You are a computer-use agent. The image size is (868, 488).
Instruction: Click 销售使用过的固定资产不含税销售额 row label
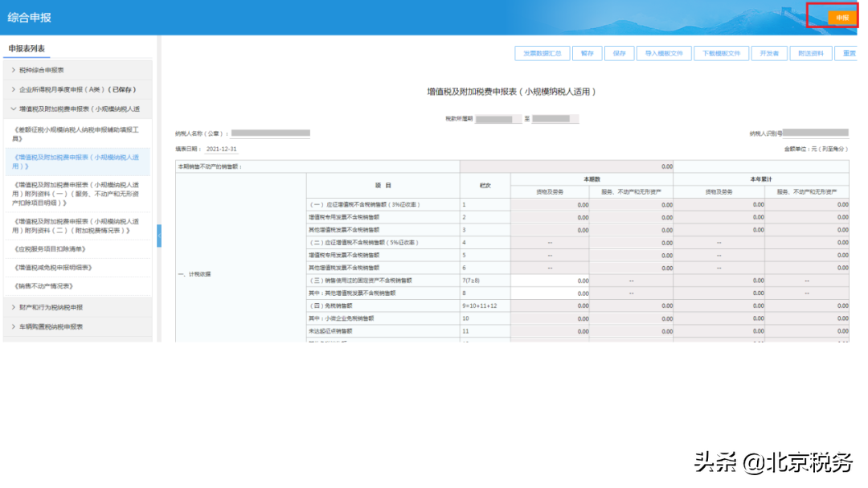(x=360, y=281)
